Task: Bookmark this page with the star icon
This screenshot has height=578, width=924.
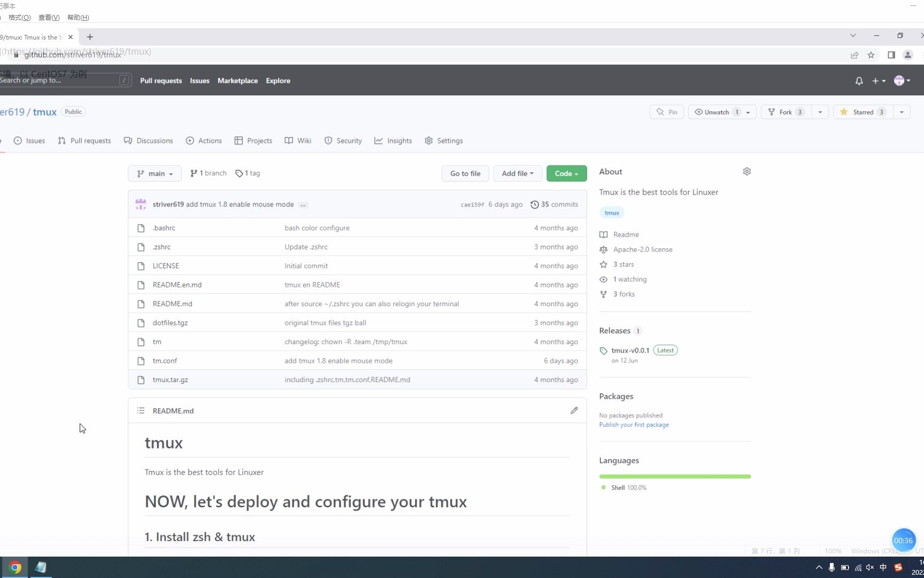Action: 871,55
